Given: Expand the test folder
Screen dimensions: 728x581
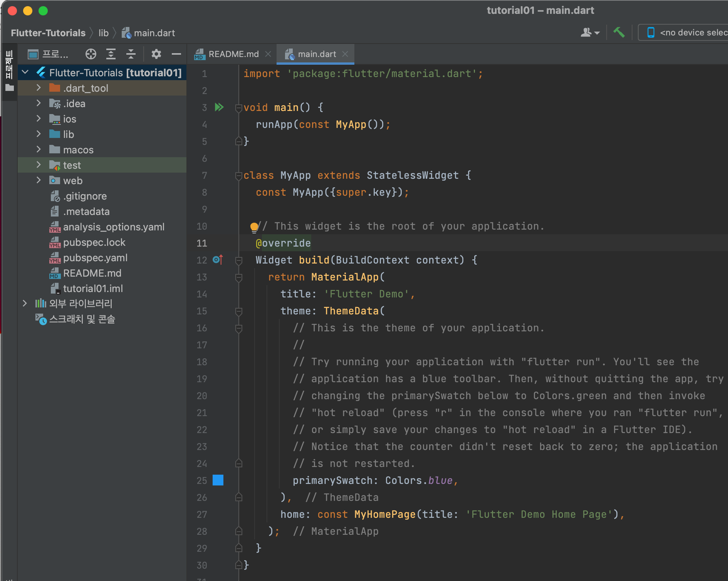Looking at the screenshot, I should click(x=39, y=165).
